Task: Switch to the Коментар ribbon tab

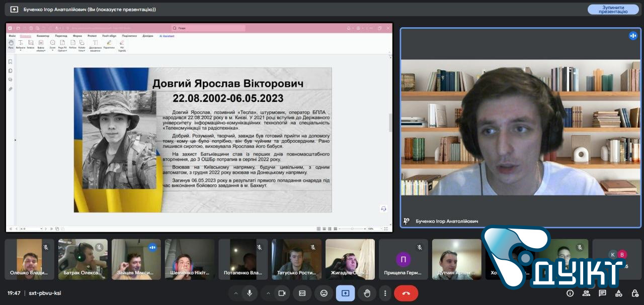Action: coord(43,36)
